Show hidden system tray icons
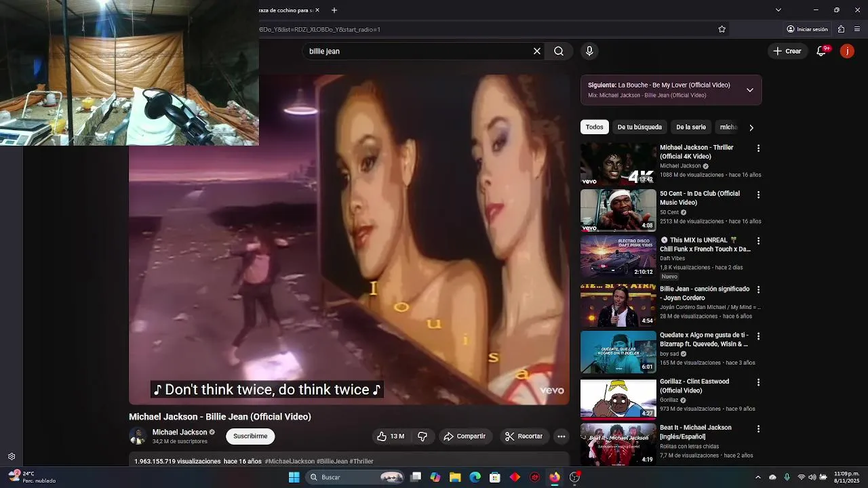Image resolution: width=868 pixels, height=488 pixels. [x=757, y=477]
